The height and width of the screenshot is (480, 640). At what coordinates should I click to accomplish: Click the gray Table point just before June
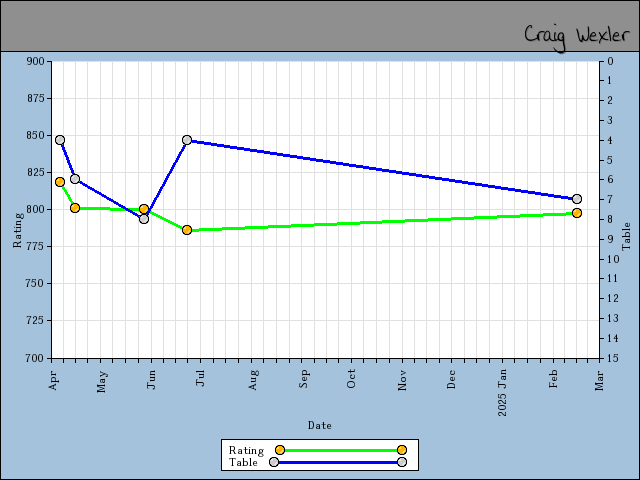pyautogui.click(x=144, y=218)
